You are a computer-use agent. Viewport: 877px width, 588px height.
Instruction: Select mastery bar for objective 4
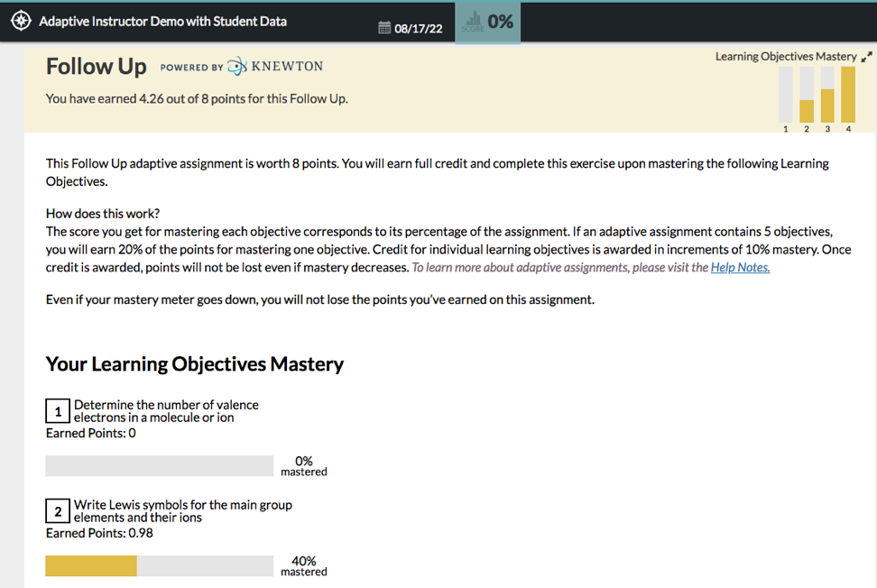click(x=848, y=95)
